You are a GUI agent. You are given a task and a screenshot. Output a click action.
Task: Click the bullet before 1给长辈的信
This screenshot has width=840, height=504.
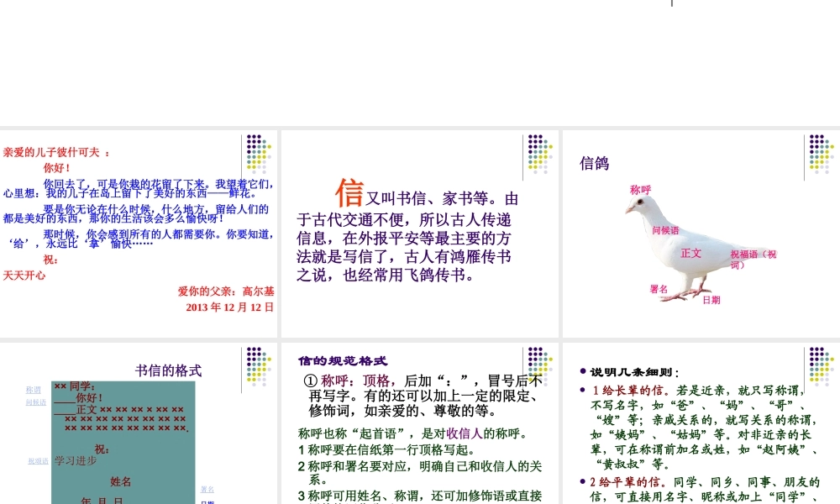click(x=580, y=390)
